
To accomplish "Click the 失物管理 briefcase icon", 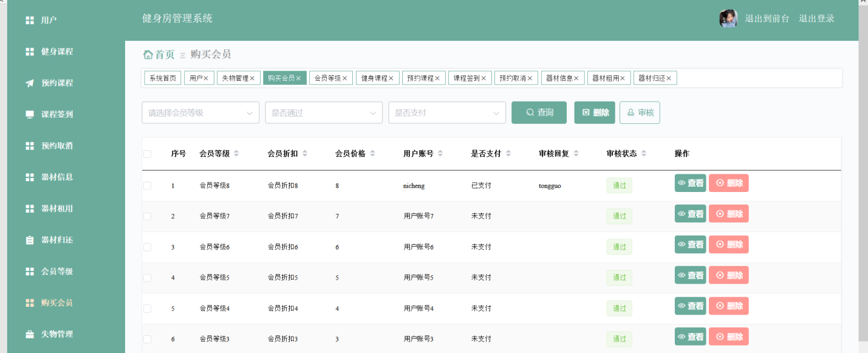I will (x=30, y=334).
